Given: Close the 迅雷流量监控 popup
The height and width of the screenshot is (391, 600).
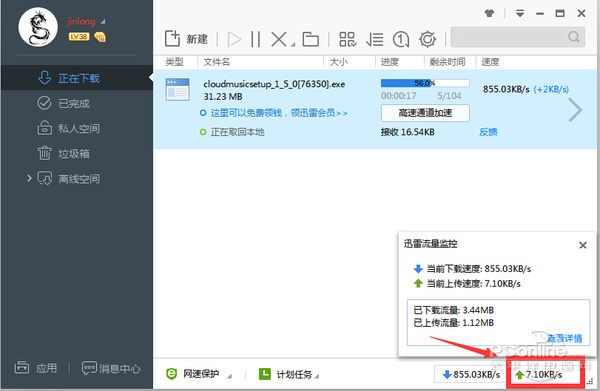Looking at the screenshot, I should tap(582, 245).
